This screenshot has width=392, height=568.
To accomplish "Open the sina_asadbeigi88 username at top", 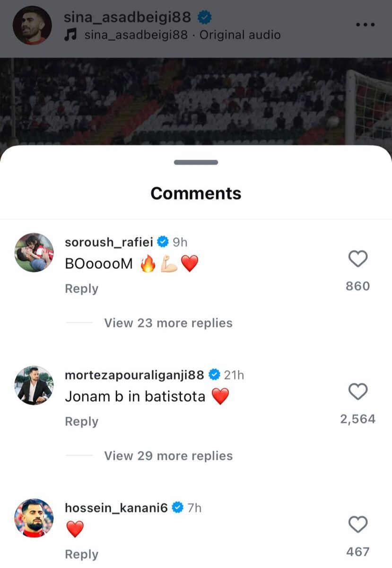I will click(x=128, y=17).
